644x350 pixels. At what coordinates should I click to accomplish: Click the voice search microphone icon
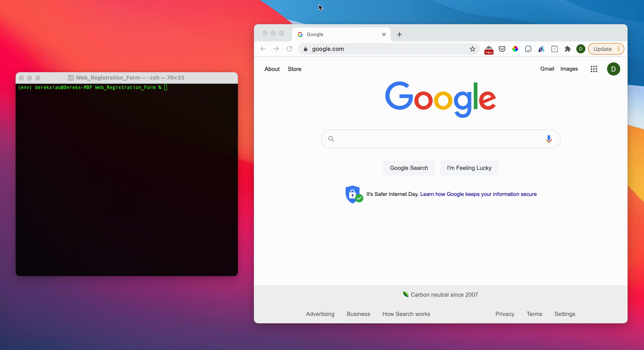click(548, 139)
